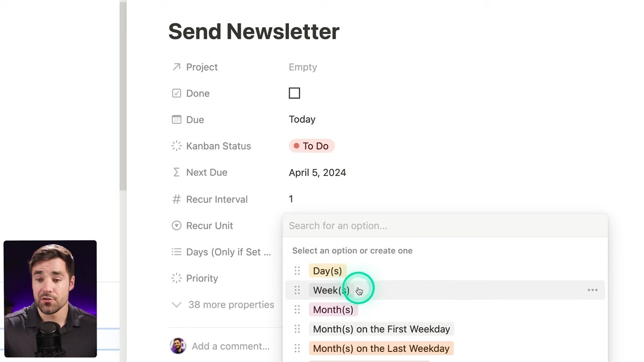The image size is (644, 362).
Task: Click the Search for an option field
Action: pyautogui.click(x=445, y=226)
